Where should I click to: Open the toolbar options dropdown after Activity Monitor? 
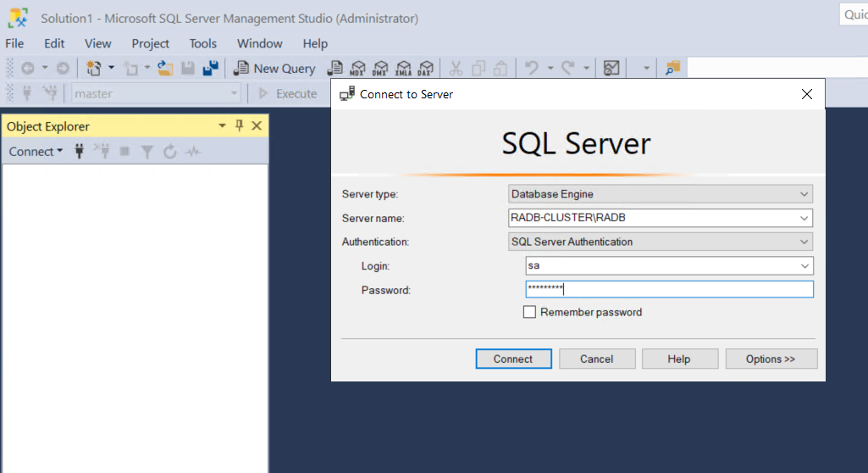point(646,68)
